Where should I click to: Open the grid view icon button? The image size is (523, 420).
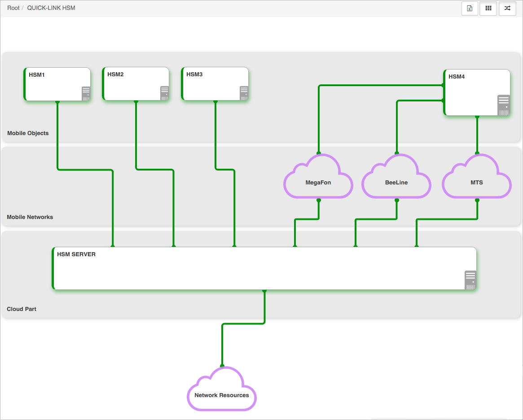(x=488, y=9)
